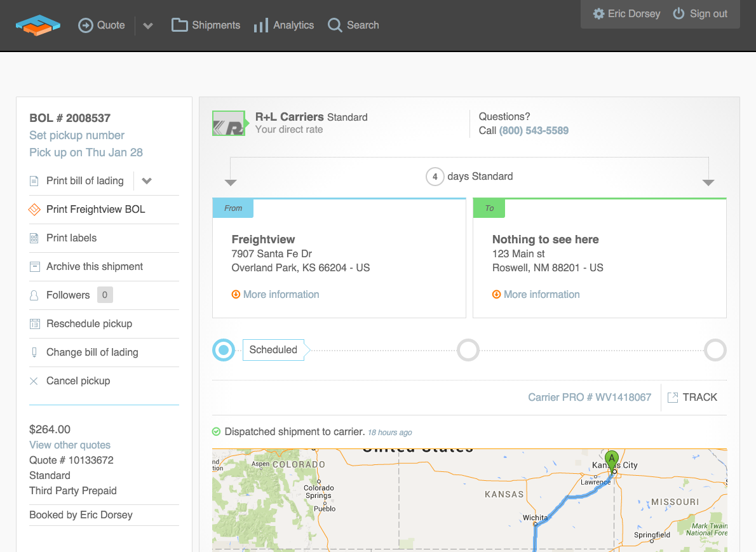Viewport: 756px width, 552px height.
Task: Open the Shipments menu
Action: pyautogui.click(x=206, y=25)
